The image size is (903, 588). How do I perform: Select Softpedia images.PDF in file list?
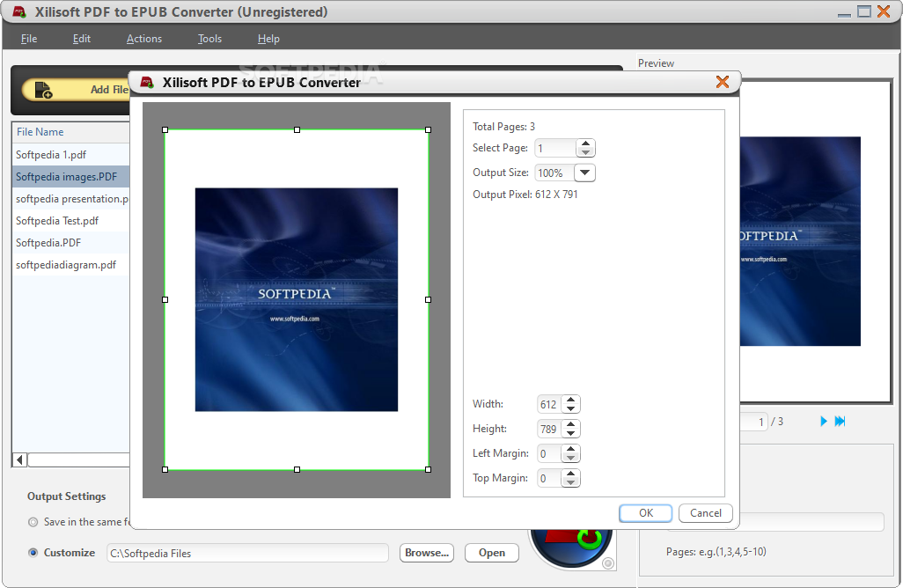tap(70, 177)
